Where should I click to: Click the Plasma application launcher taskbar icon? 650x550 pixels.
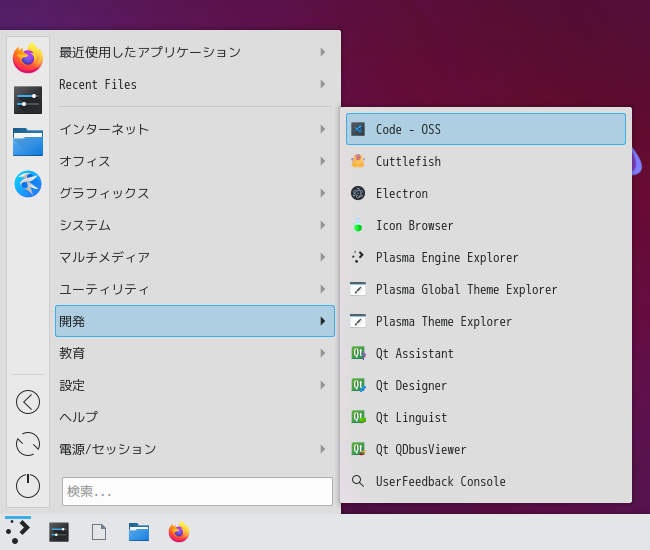[18, 532]
